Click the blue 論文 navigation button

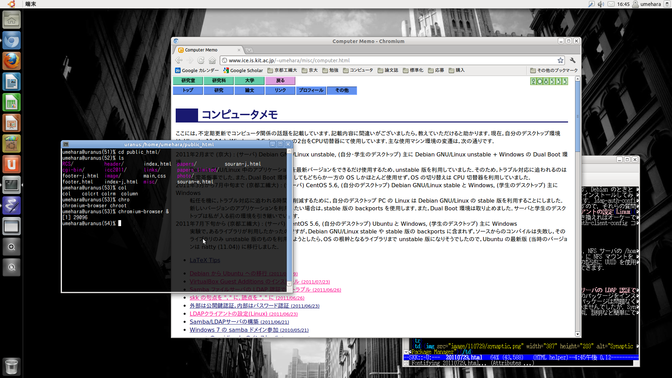pos(249,90)
